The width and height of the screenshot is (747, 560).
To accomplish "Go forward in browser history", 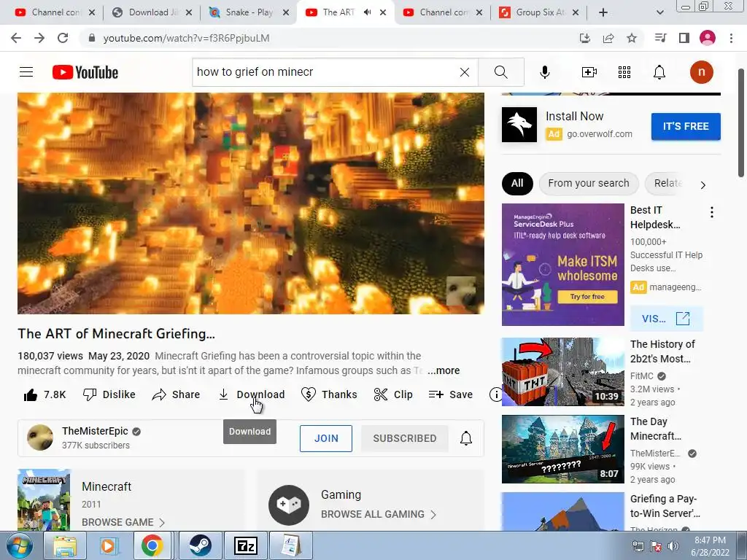I will click(x=39, y=38).
